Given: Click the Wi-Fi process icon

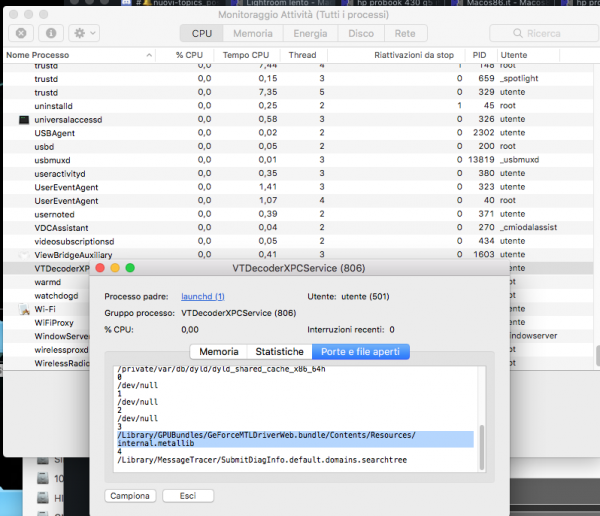Looking at the screenshot, I should click(x=24, y=309).
